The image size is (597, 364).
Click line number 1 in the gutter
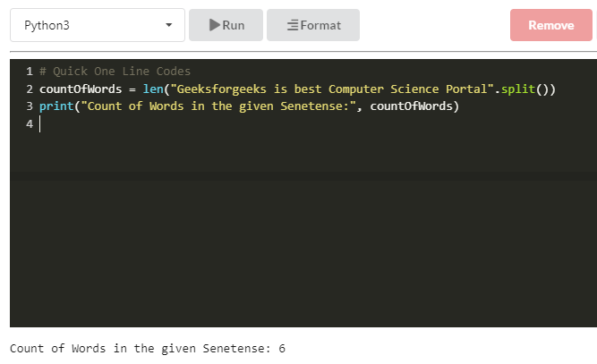coord(30,72)
